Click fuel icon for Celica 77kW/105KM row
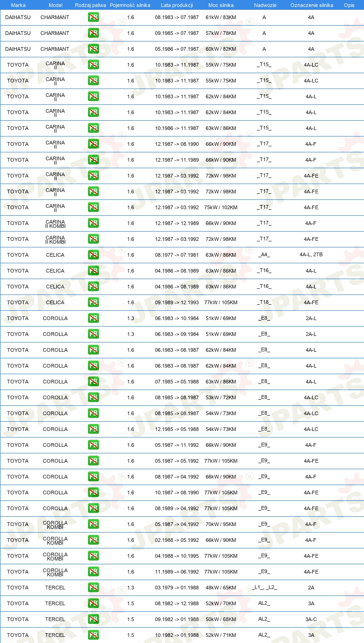The height and width of the screenshot is (643, 364). [x=93, y=302]
